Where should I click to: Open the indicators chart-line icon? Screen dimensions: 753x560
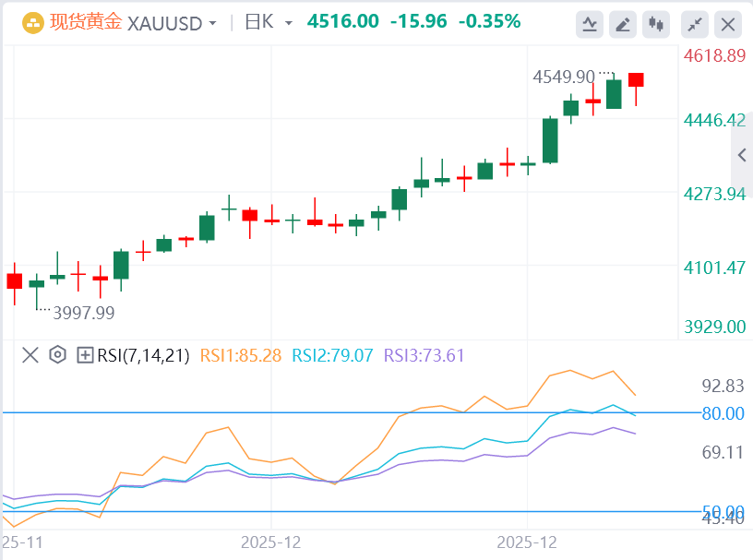[591, 23]
